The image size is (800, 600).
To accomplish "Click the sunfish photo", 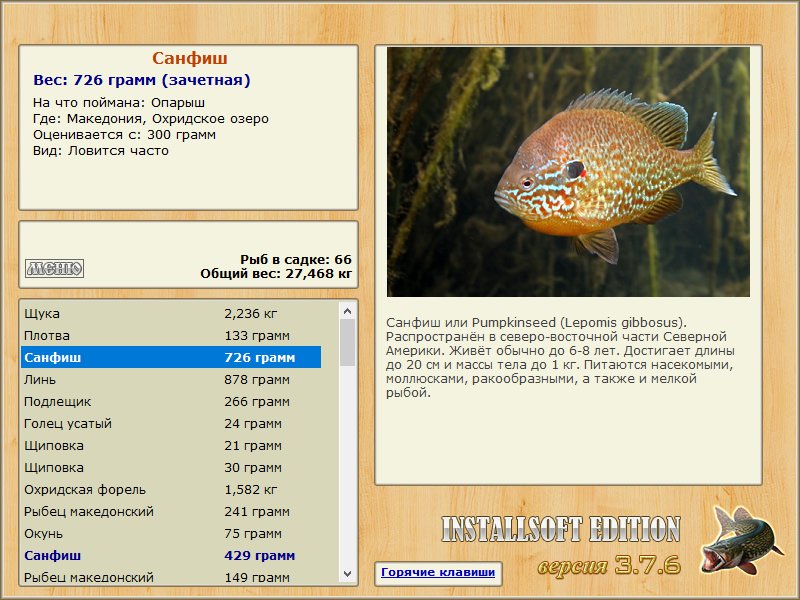I will 568,172.
